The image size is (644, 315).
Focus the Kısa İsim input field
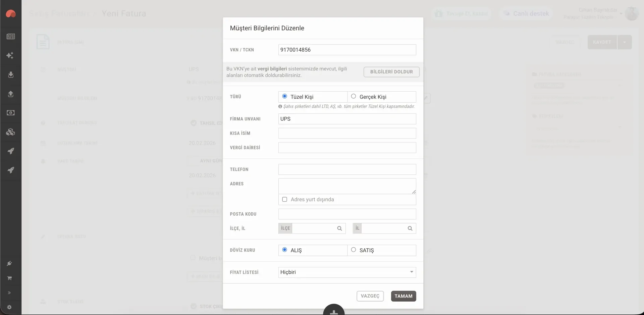(x=347, y=133)
